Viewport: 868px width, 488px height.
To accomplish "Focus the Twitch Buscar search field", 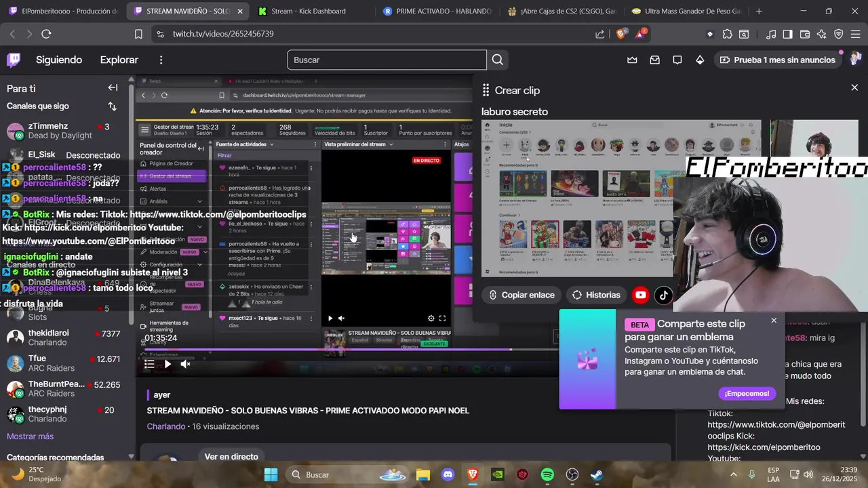I will point(387,60).
